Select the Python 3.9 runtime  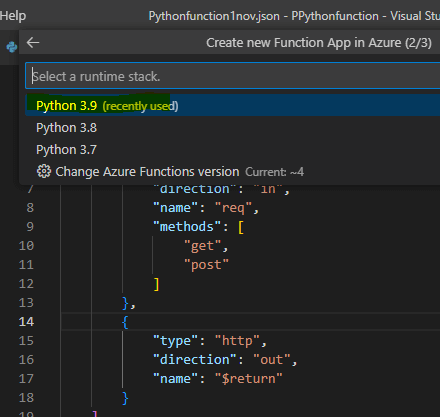click(233, 105)
